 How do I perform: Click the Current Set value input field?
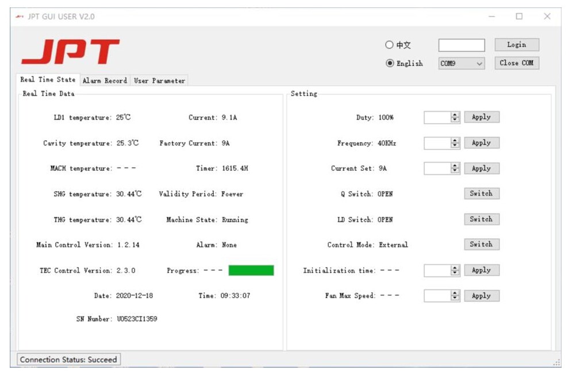pos(437,169)
